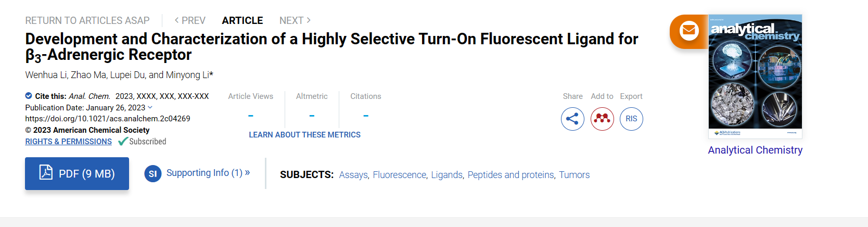Return to Articles ASAP list
The image size is (868, 227).
(x=87, y=20)
